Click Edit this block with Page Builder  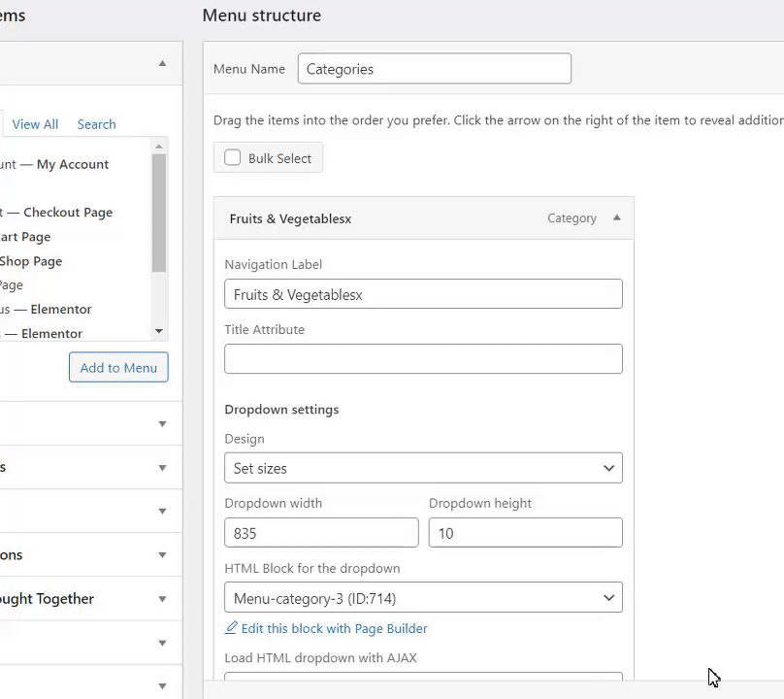coord(334,628)
